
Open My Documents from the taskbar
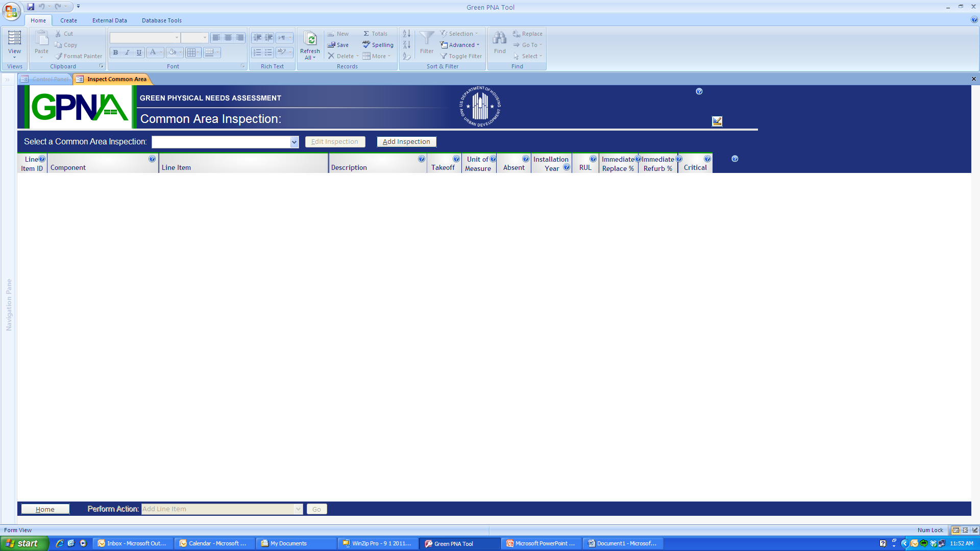[x=288, y=543]
